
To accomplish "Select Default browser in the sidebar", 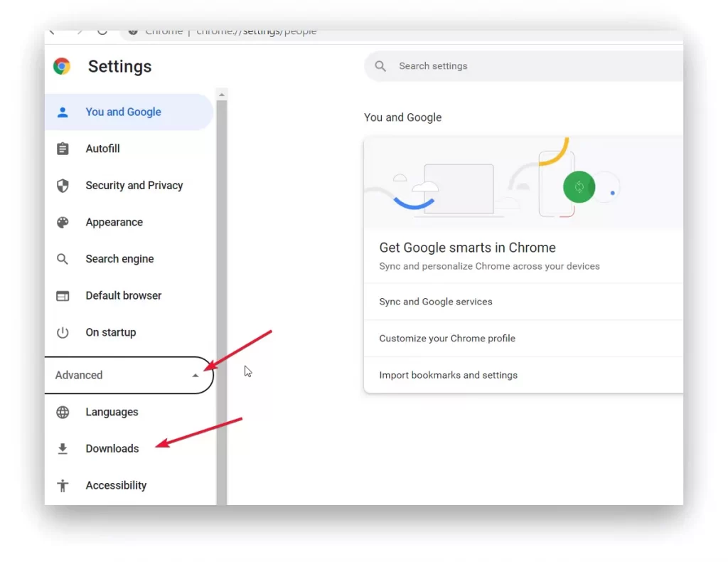I will (x=129, y=296).
